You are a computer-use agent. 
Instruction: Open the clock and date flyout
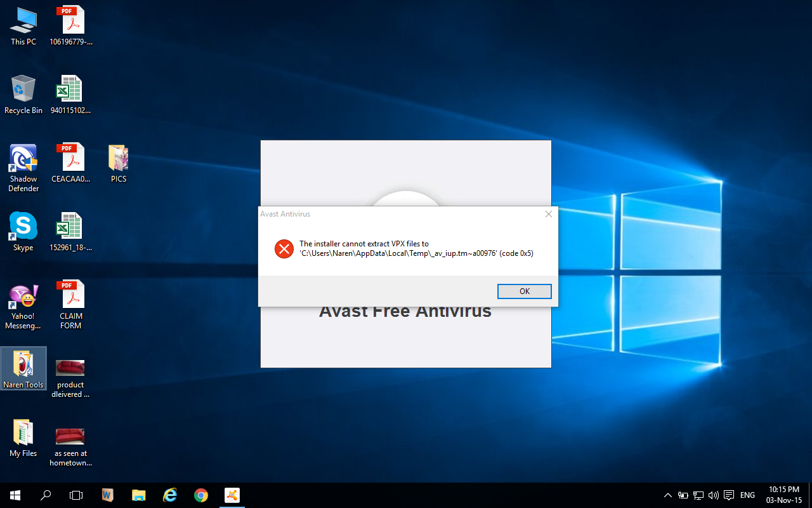pos(783,495)
